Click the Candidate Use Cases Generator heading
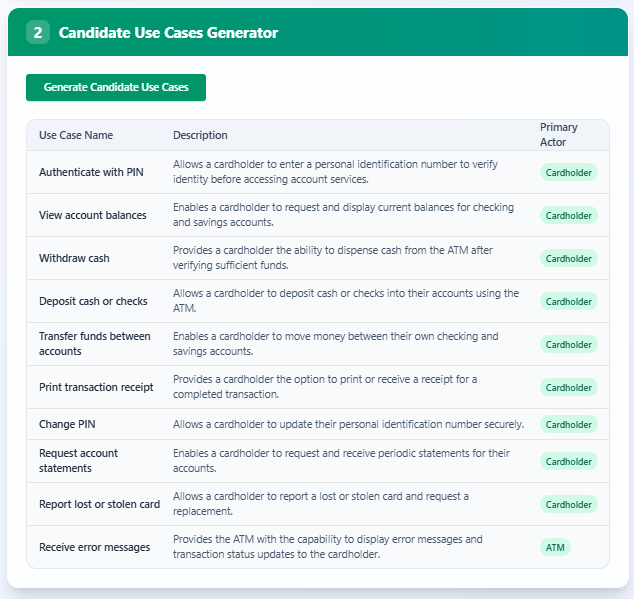Screen dimensions: 634x599 168,33
